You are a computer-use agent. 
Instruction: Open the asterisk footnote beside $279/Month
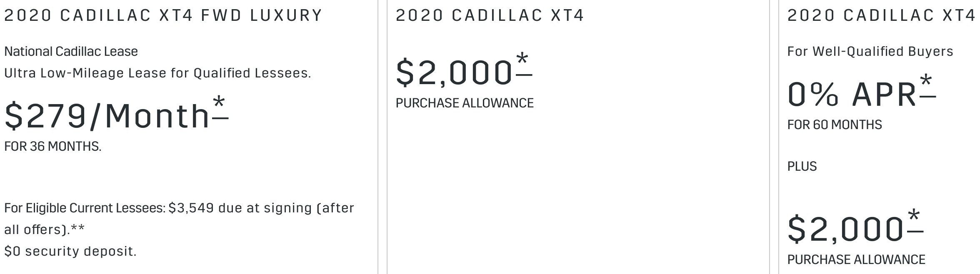coord(220,107)
